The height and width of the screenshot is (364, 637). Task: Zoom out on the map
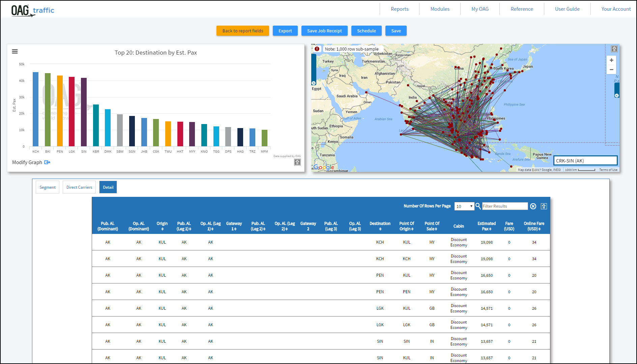tap(611, 70)
